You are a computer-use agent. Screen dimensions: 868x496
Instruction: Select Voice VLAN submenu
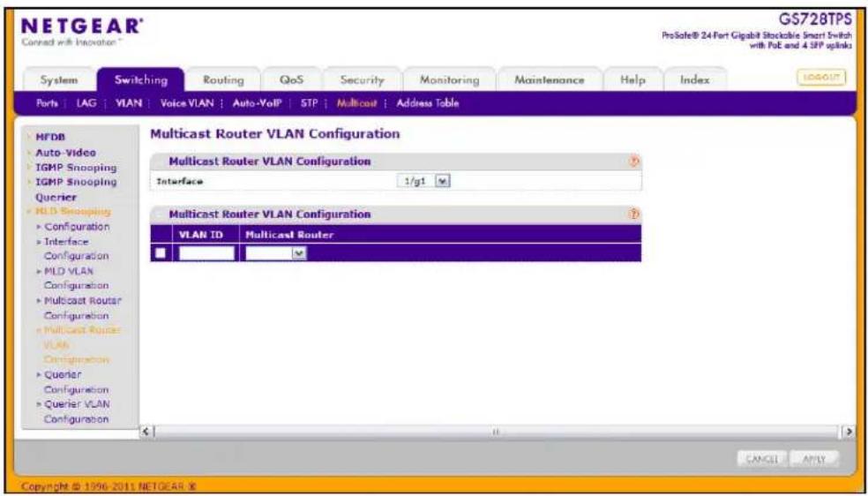186,103
